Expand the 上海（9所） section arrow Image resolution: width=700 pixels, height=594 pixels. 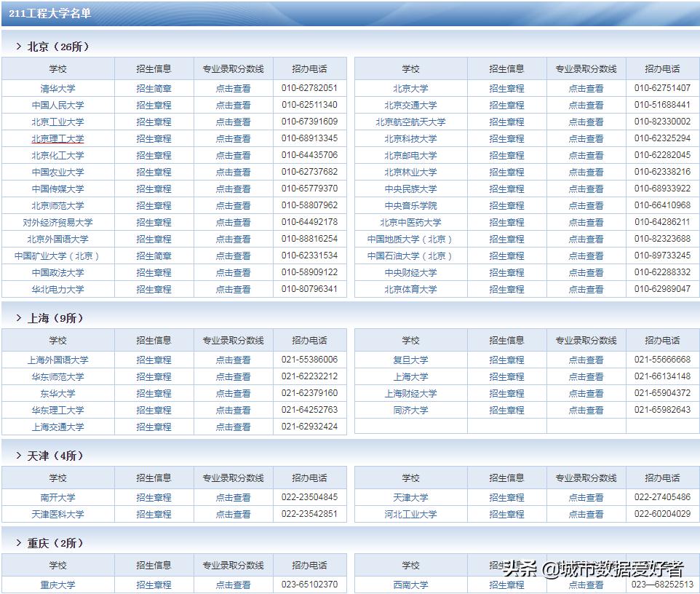click(18, 318)
